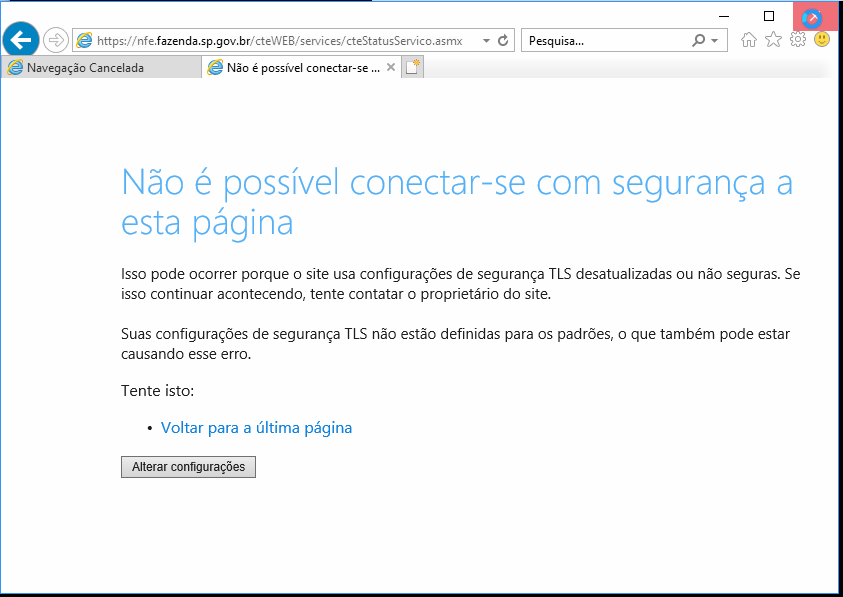Follow the Voltar para a última página link
The height and width of the screenshot is (597, 843).
pos(256,428)
